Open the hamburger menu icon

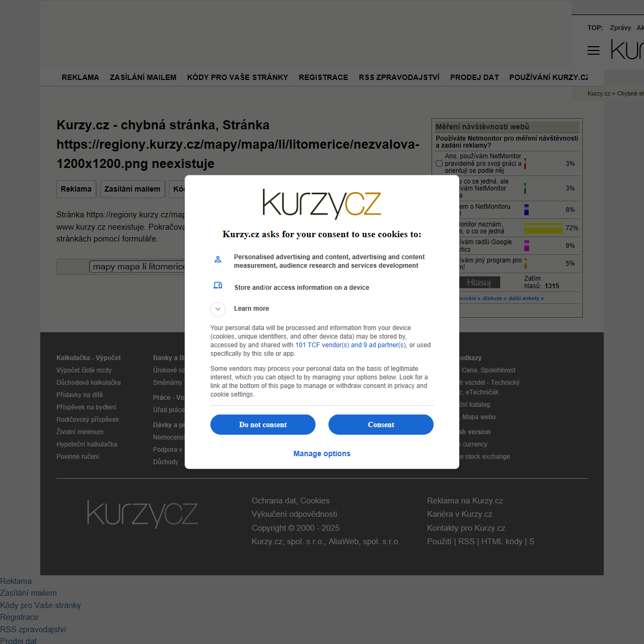[594, 50]
